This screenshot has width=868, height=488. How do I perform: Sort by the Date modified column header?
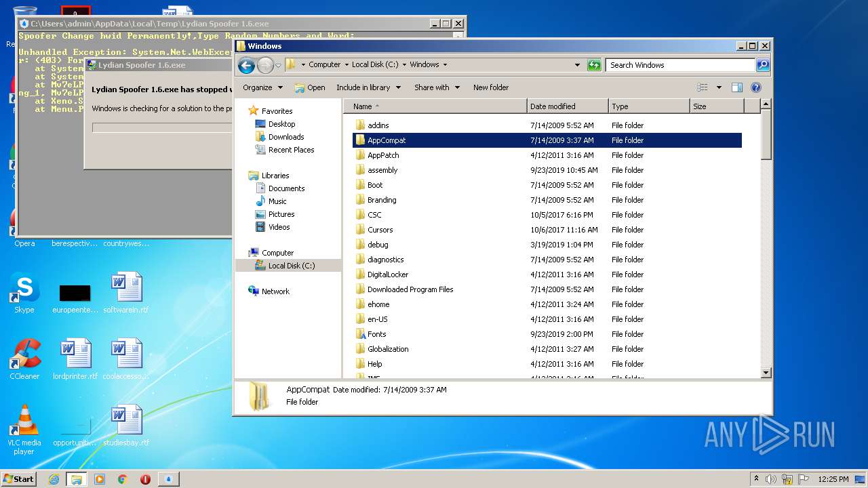[568, 106]
